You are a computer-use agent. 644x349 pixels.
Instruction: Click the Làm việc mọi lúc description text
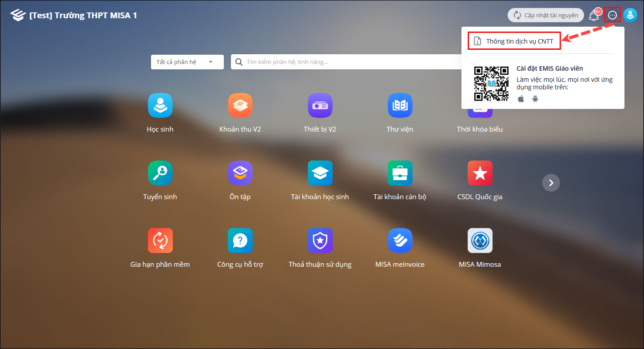[564, 83]
